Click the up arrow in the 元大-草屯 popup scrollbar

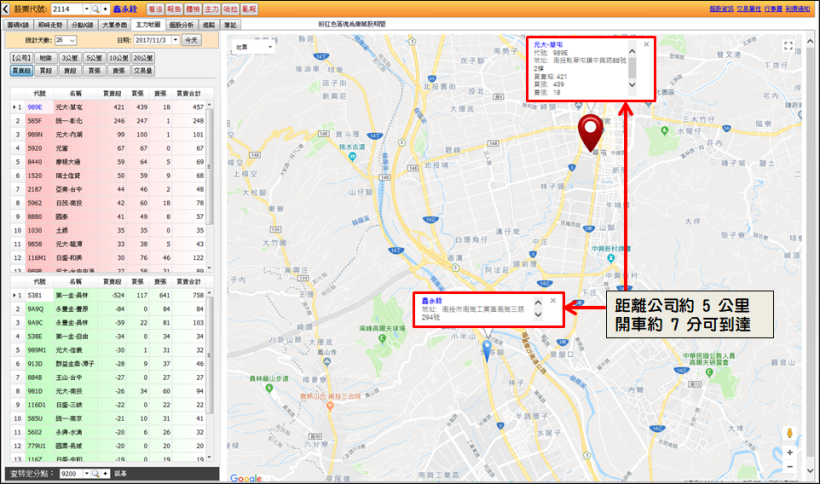tap(632, 51)
